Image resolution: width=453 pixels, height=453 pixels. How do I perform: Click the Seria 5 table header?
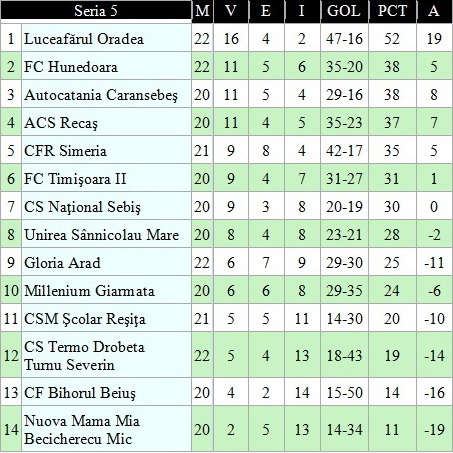pos(96,11)
